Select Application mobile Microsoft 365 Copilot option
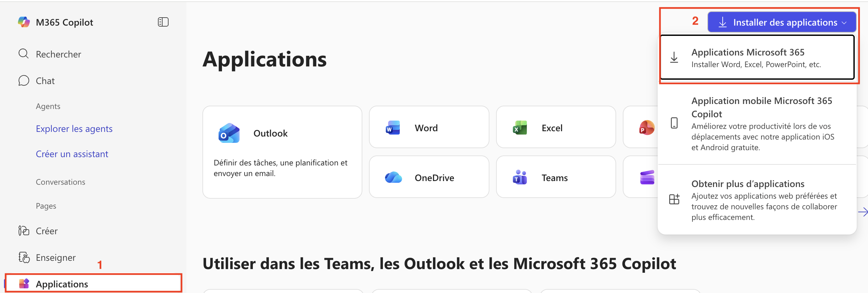This screenshot has width=868, height=293. (756, 123)
